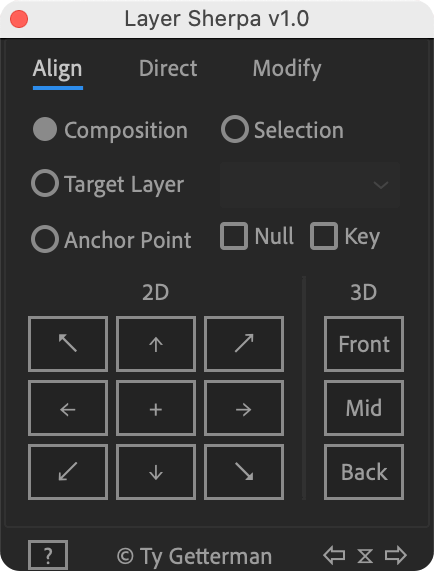Align to the bottom-left corner arrow
The width and height of the screenshot is (434, 571).
click(x=68, y=472)
